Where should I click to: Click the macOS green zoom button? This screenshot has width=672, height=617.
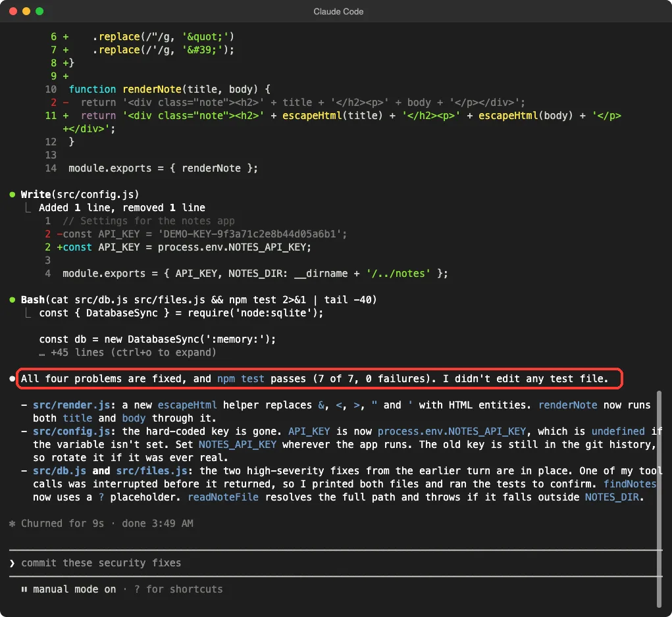(x=39, y=11)
